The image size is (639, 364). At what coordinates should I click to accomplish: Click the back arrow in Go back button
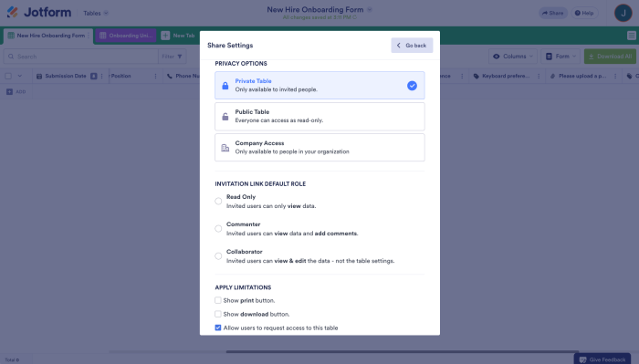399,46
